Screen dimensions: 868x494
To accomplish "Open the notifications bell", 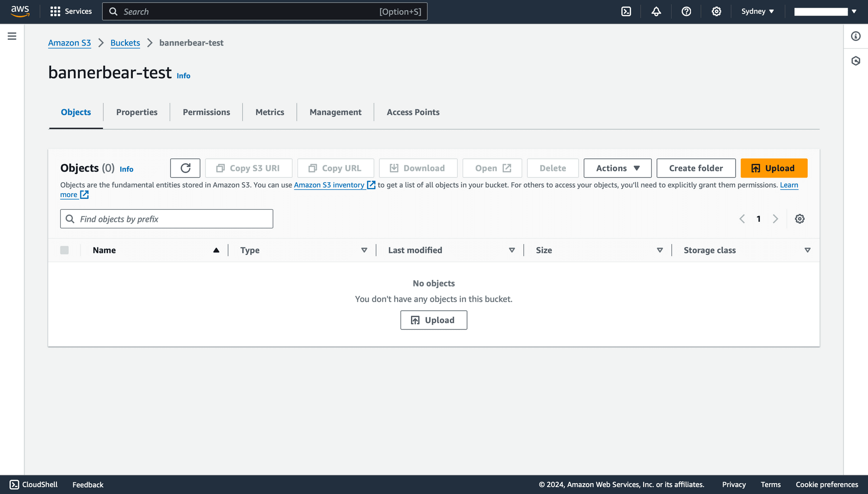I will click(656, 11).
